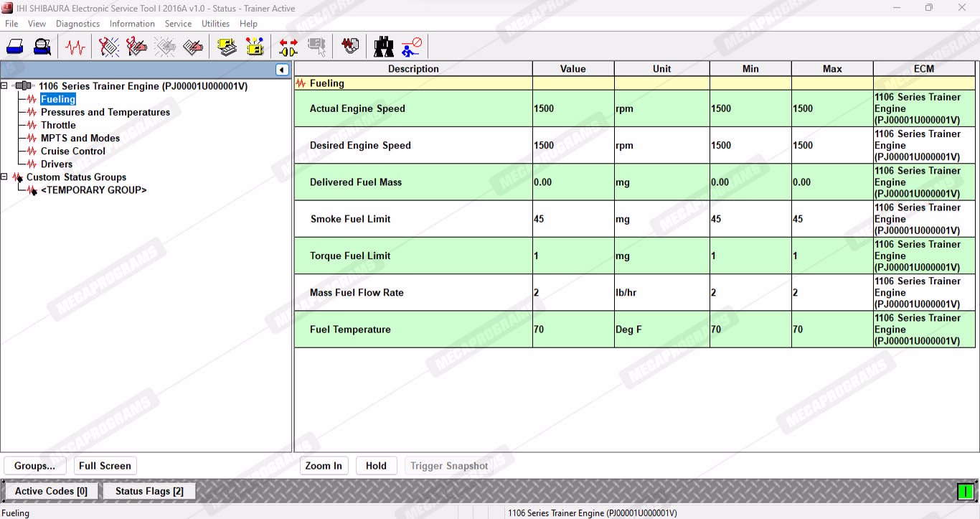The height and width of the screenshot is (519, 980).
Task: Click the Print toolbar icon
Action: point(15,47)
